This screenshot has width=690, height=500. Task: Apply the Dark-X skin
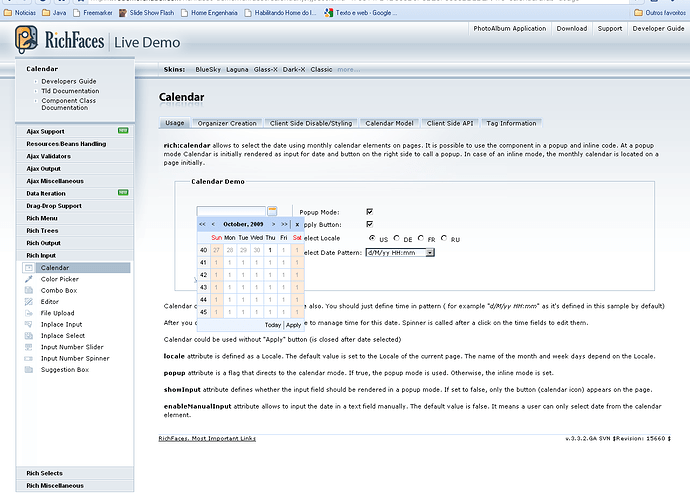pyautogui.click(x=294, y=70)
